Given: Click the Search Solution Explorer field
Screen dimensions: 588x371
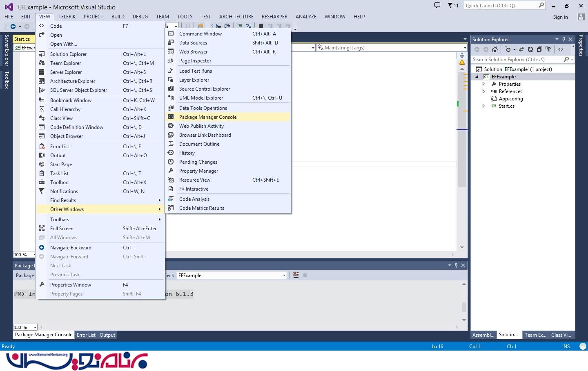Looking at the screenshot, I should click(x=516, y=60).
